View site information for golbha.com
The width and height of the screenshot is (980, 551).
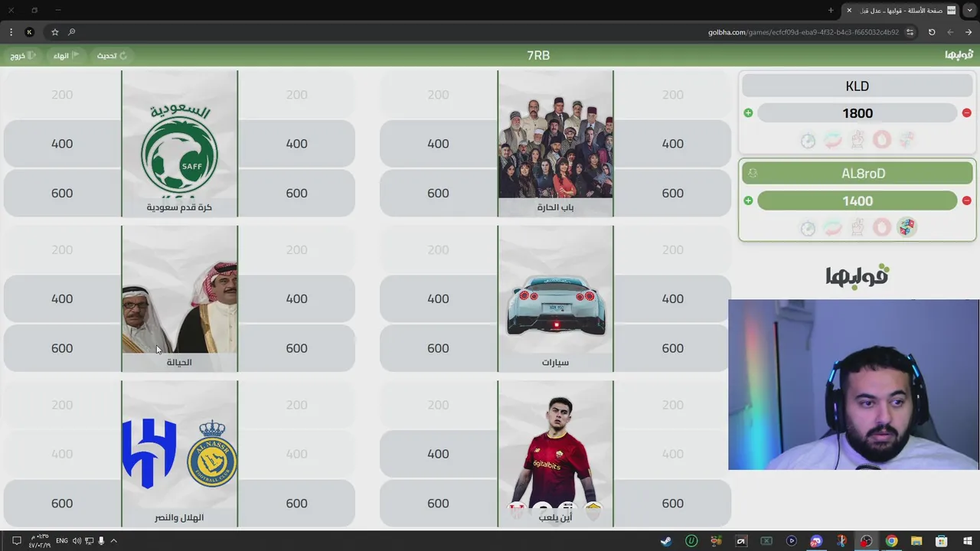(910, 32)
